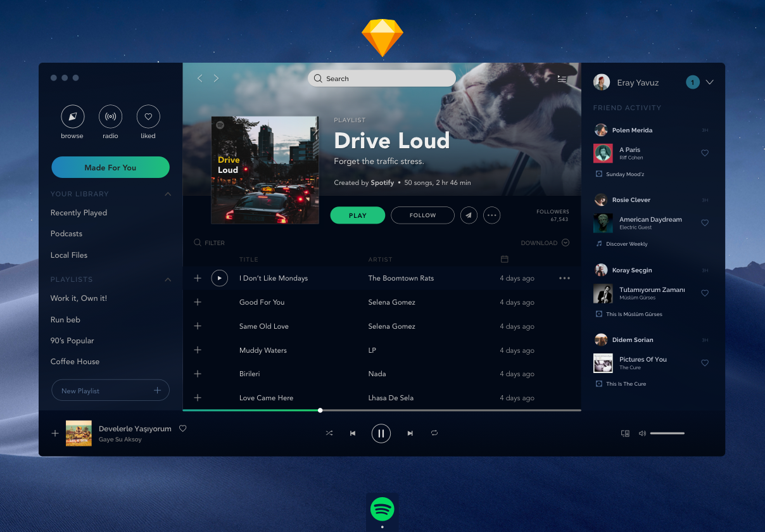Open the playlist more options circle

click(491, 215)
